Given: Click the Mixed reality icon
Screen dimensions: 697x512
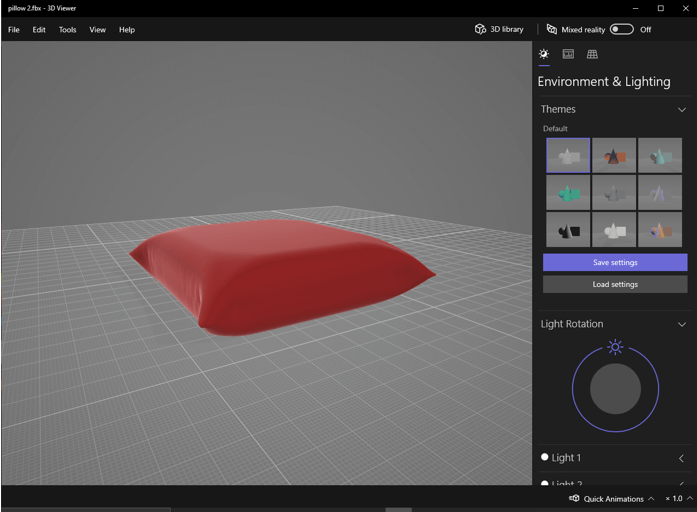Looking at the screenshot, I should 552,29.
